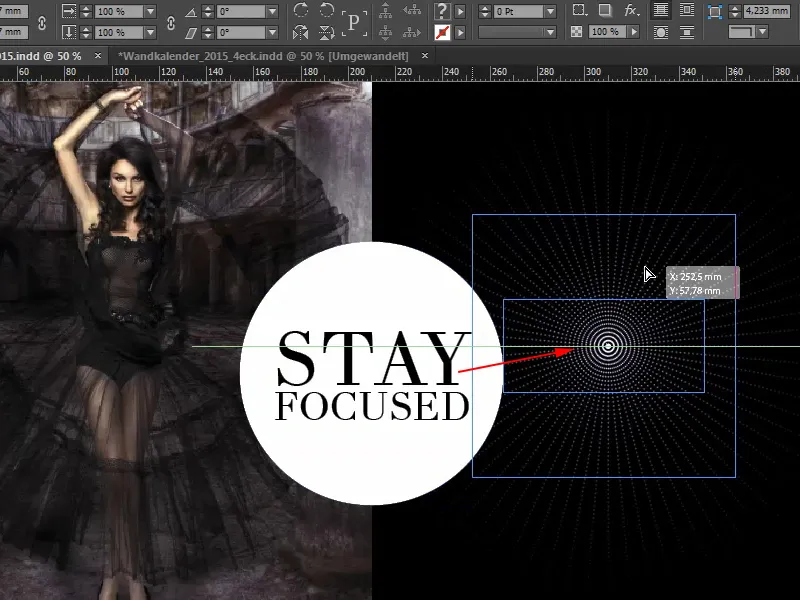Click the P transform indicator icon
The image size is (800, 600).
click(354, 22)
